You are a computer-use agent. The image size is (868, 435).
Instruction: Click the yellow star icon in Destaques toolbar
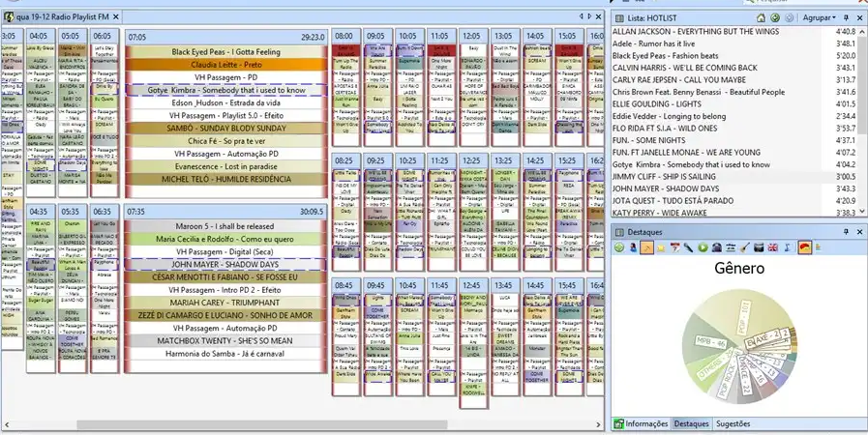tap(660, 247)
